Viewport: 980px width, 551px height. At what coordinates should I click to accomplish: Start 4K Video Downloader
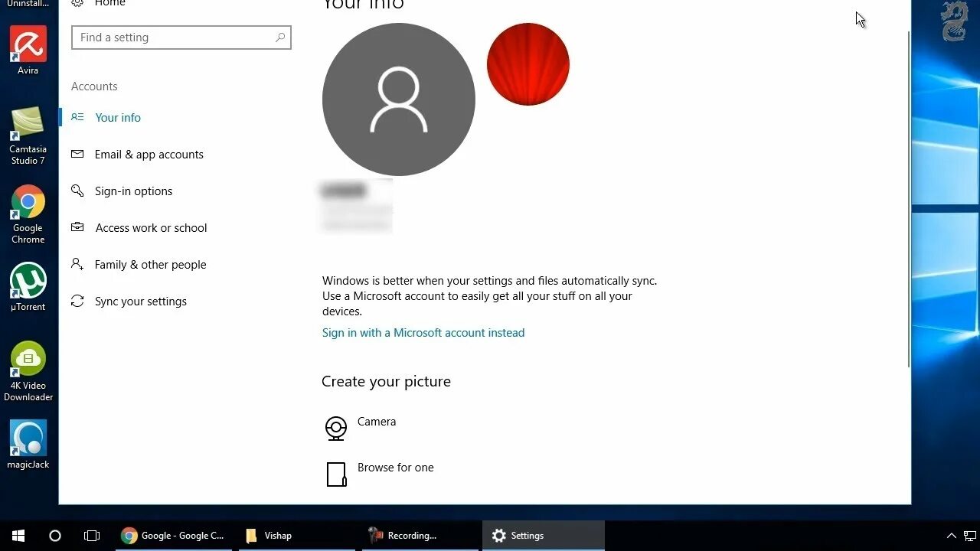pos(28,357)
